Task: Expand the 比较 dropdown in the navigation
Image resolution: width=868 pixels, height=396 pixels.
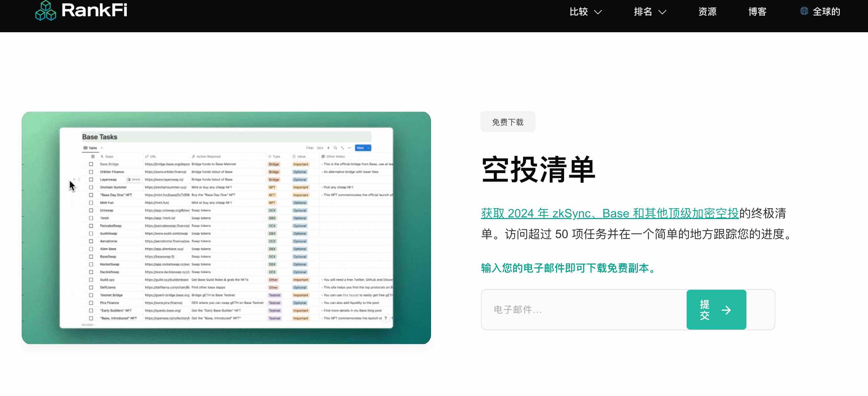Action: 585,12
